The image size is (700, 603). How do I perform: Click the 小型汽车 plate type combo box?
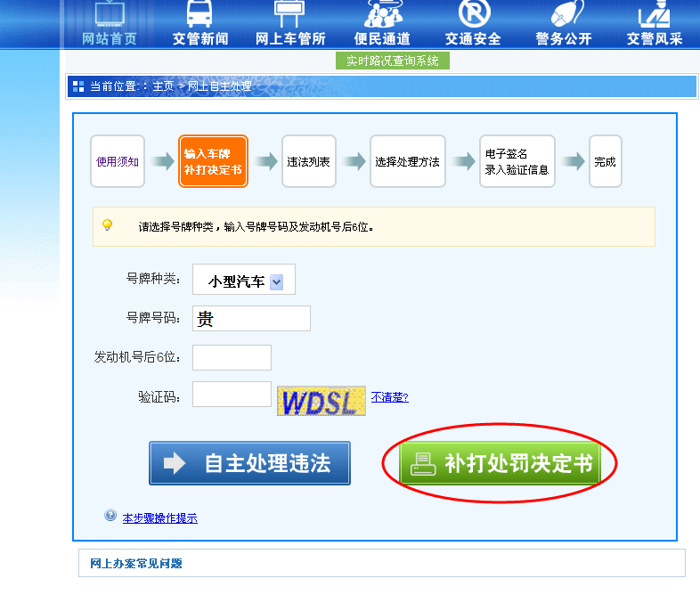point(244,280)
